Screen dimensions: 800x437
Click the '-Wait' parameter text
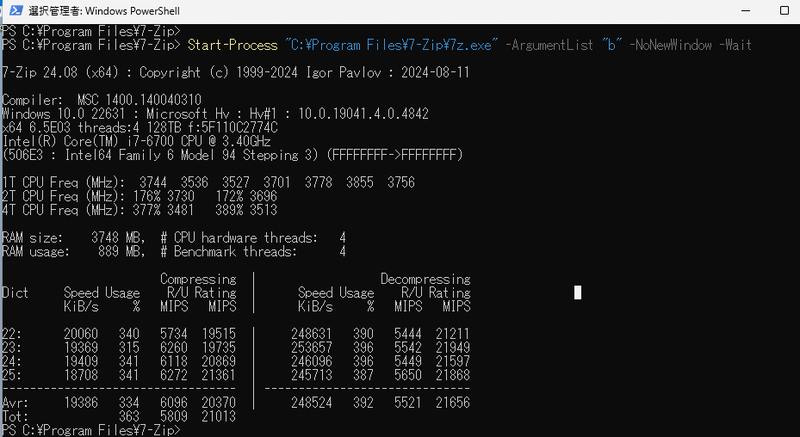click(735, 45)
